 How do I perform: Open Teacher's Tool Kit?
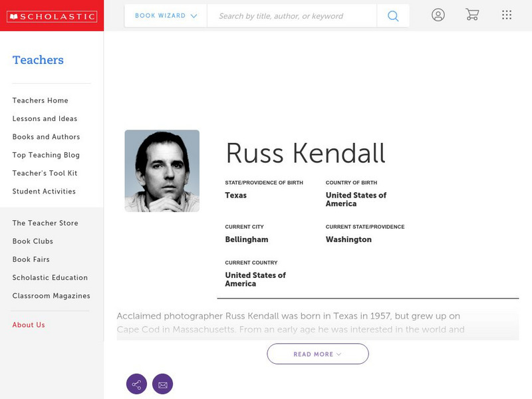(x=45, y=174)
